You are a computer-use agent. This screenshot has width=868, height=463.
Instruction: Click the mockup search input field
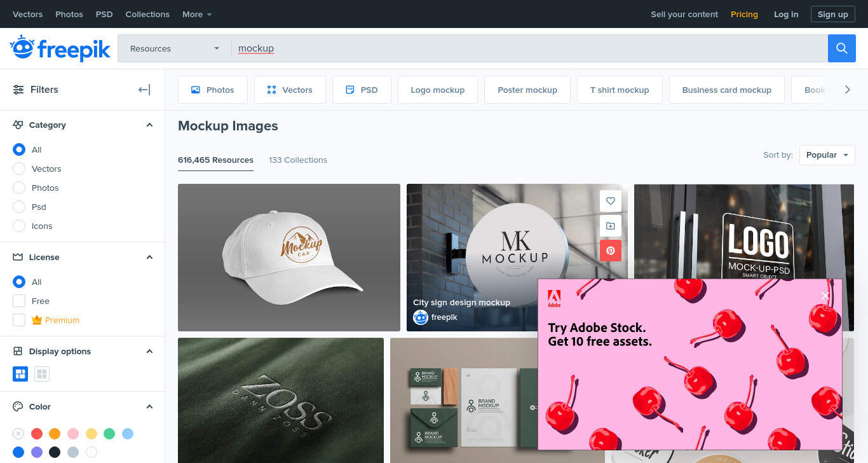point(529,48)
